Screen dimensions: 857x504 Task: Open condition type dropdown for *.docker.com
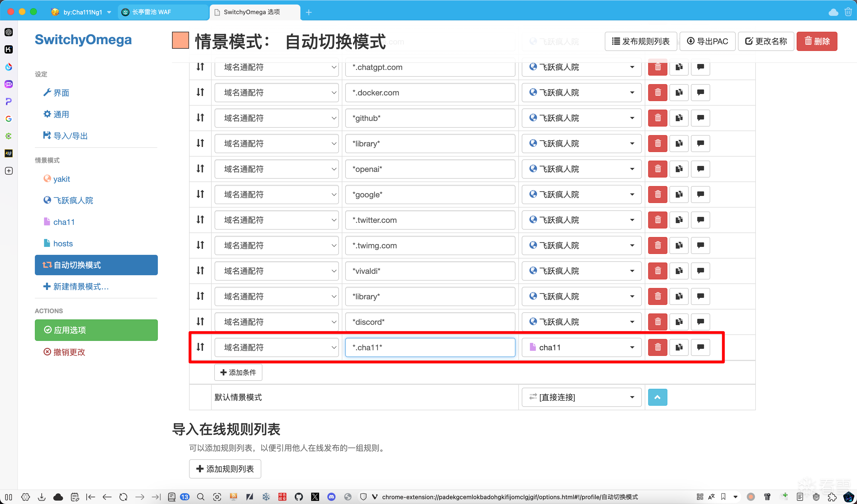click(x=277, y=92)
